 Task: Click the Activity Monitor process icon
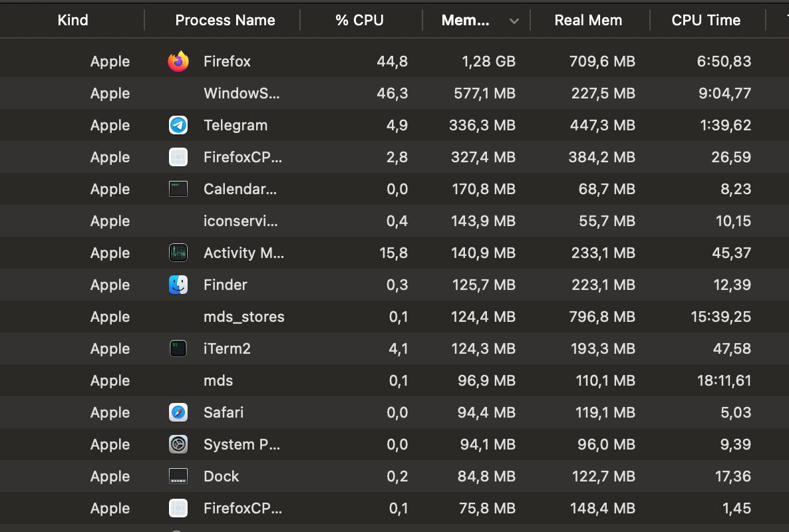pos(178,253)
